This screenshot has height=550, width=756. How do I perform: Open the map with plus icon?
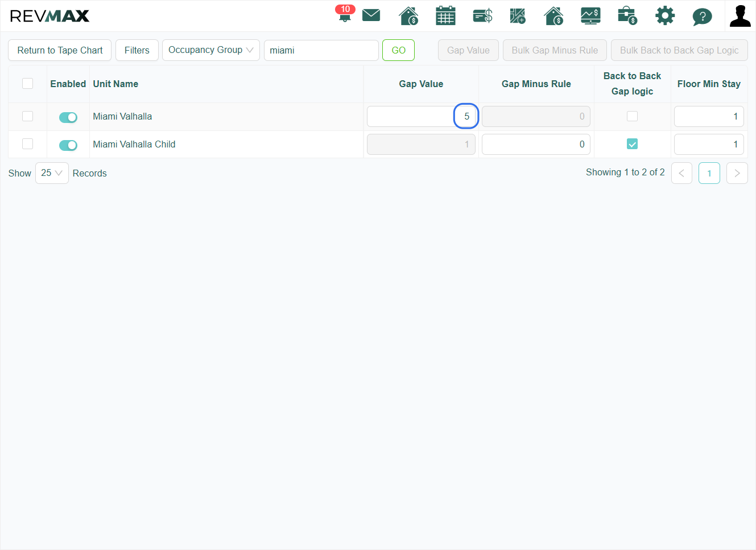pos(518,16)
